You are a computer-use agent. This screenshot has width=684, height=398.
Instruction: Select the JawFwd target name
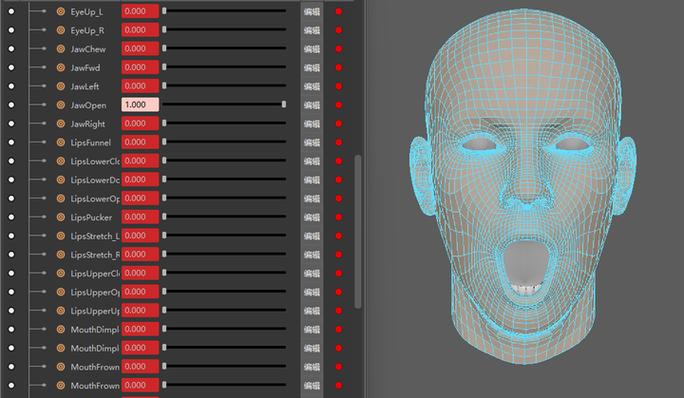coord(85,68)
